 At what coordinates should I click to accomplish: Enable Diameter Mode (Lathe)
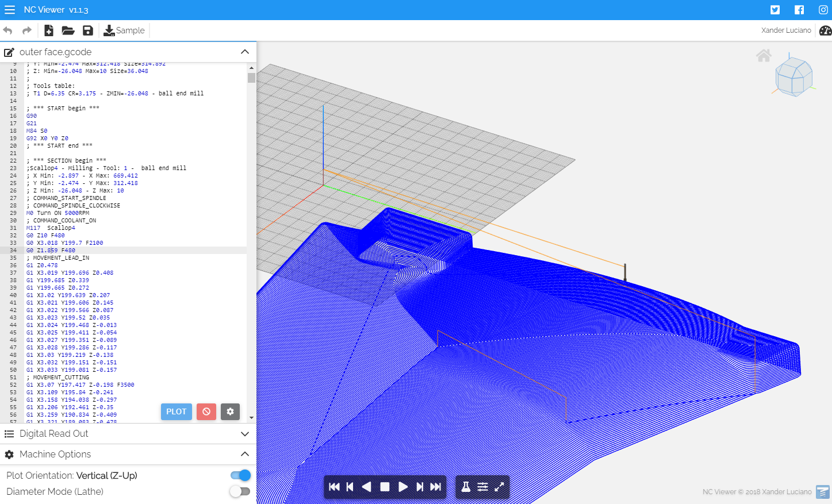pyautogui.click(x=240, y=491)
